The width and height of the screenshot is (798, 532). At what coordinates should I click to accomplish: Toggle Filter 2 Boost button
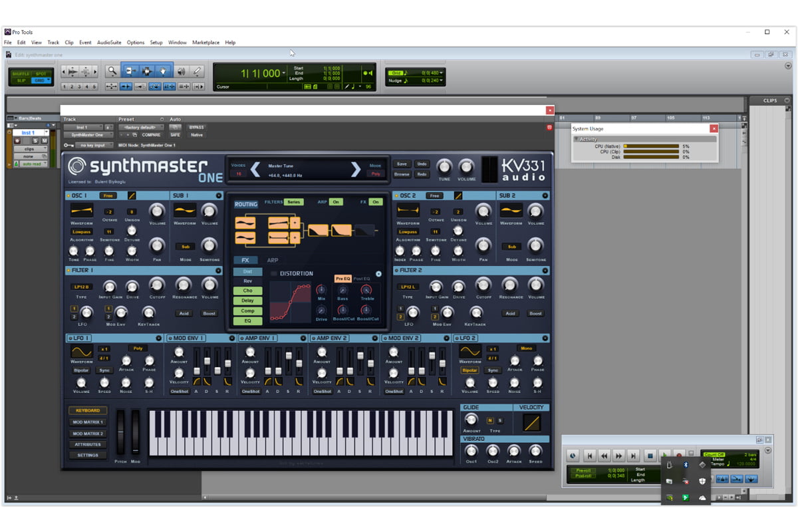(536, 313)
